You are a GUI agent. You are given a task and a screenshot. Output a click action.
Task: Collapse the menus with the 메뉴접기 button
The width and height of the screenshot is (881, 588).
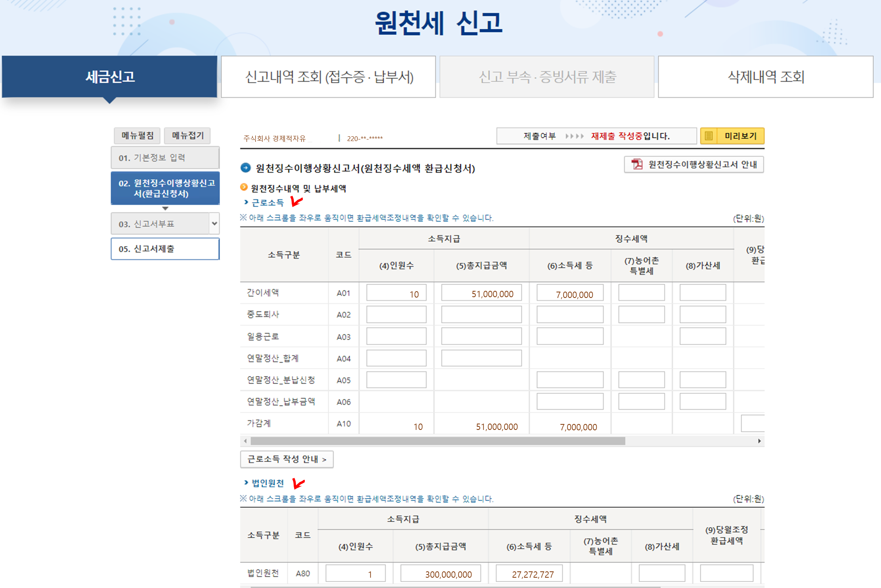coord(187,136)
